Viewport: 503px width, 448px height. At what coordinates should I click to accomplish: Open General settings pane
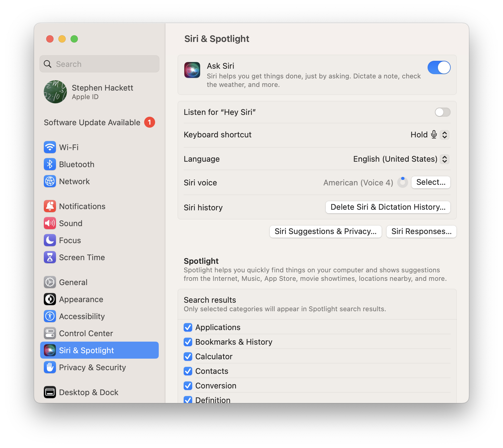pyautogui.click(x=99, y=282)
